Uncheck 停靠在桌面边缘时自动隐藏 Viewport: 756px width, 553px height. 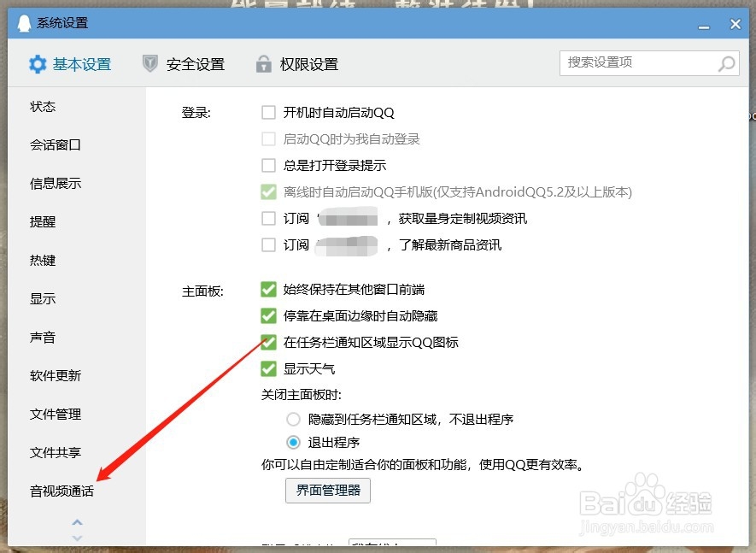tap(268, 316)
